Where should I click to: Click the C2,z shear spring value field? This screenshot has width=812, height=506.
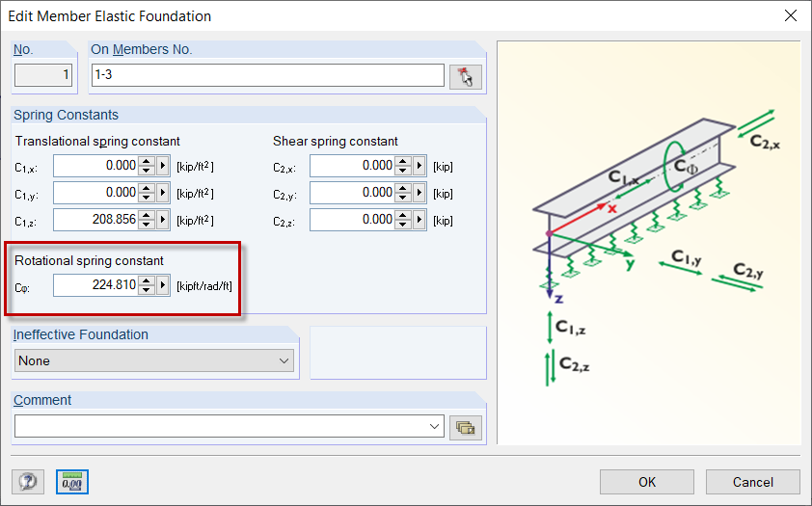click(353, 220)
